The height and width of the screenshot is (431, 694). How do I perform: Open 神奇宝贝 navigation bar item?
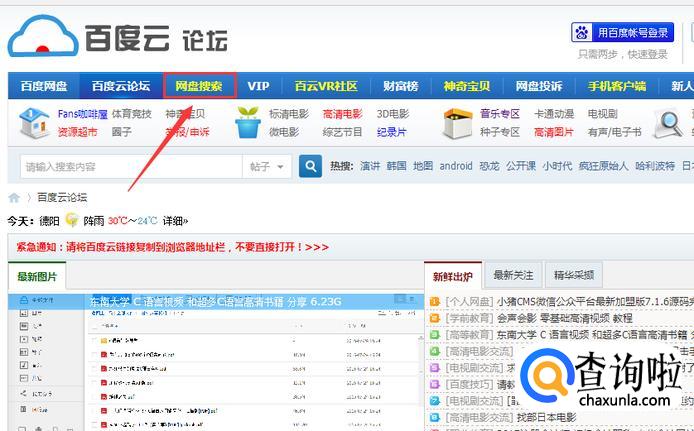(467, 86)
